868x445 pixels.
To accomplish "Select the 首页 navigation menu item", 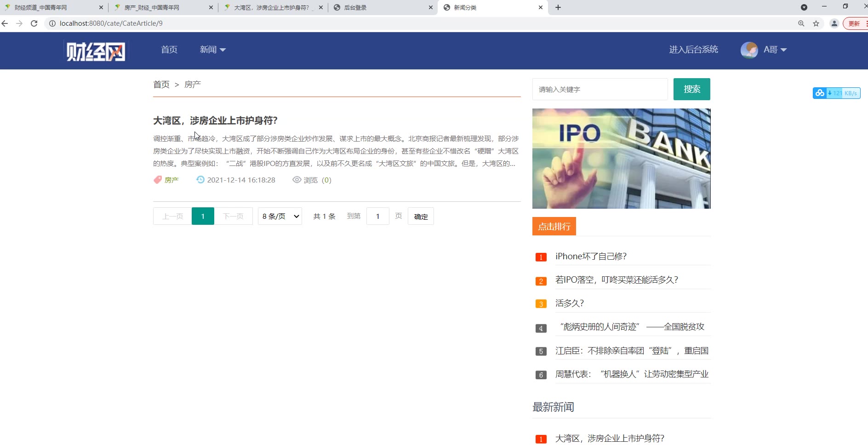I will pyautogui.click(x=169, y=50).
